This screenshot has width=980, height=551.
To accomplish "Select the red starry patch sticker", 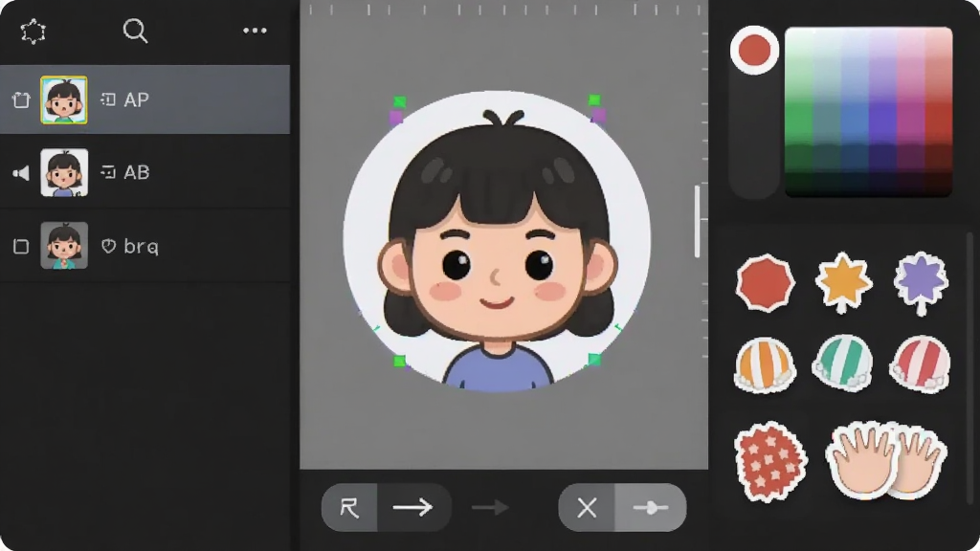I will click(770, 462).
